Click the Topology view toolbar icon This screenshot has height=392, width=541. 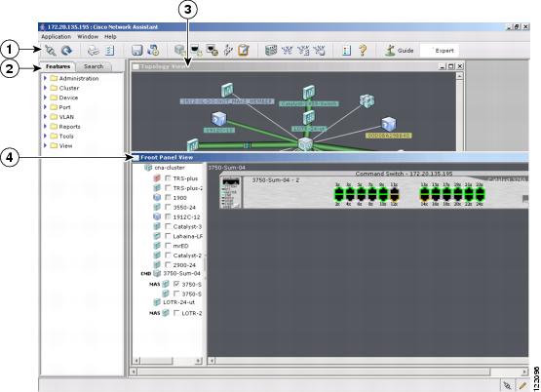click(287, 51)
